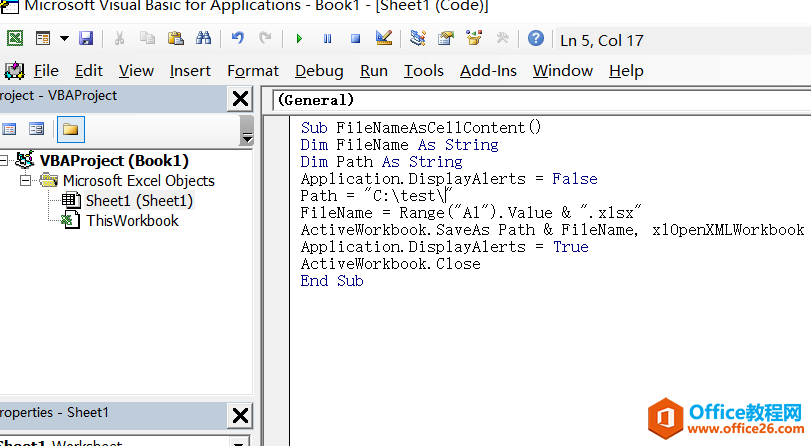
Task: Click the Undo arrow icon
Action: 238,39
